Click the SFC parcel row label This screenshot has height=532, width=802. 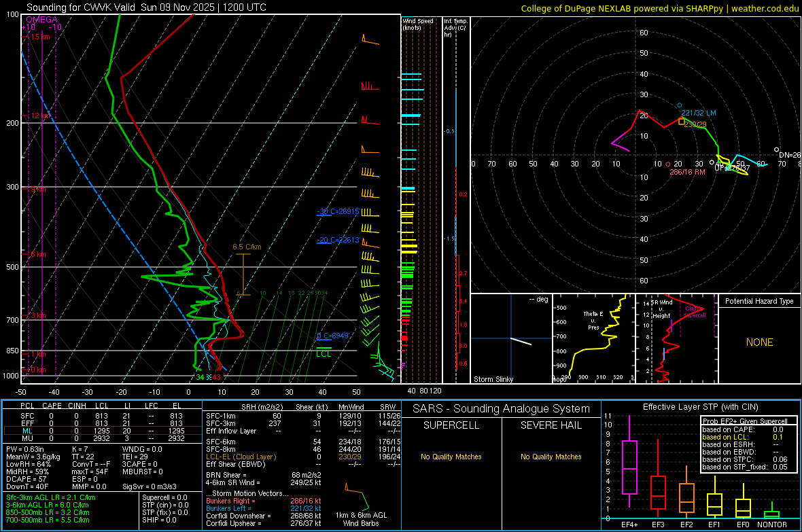coord(27,416)
